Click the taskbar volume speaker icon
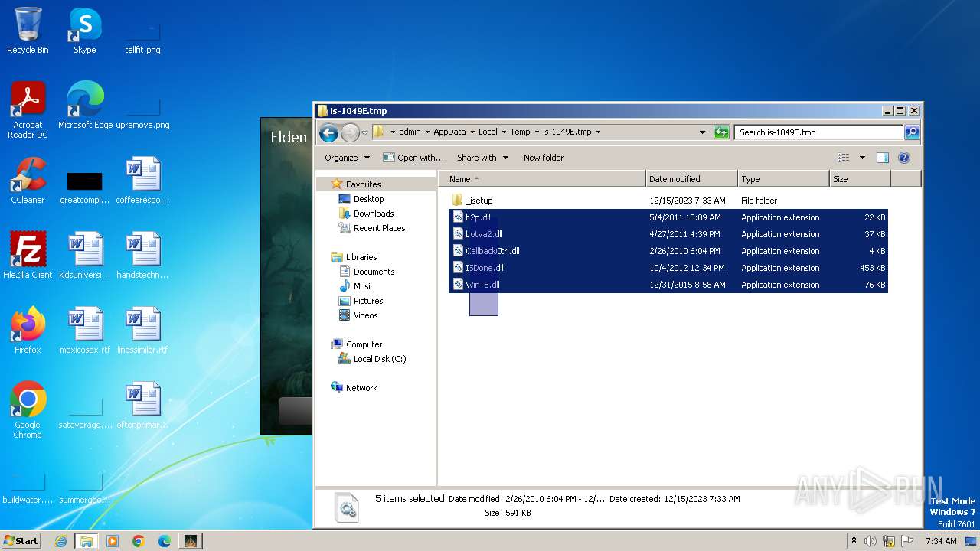The width and height of the screenshot is (980, 551). (871, 541)
